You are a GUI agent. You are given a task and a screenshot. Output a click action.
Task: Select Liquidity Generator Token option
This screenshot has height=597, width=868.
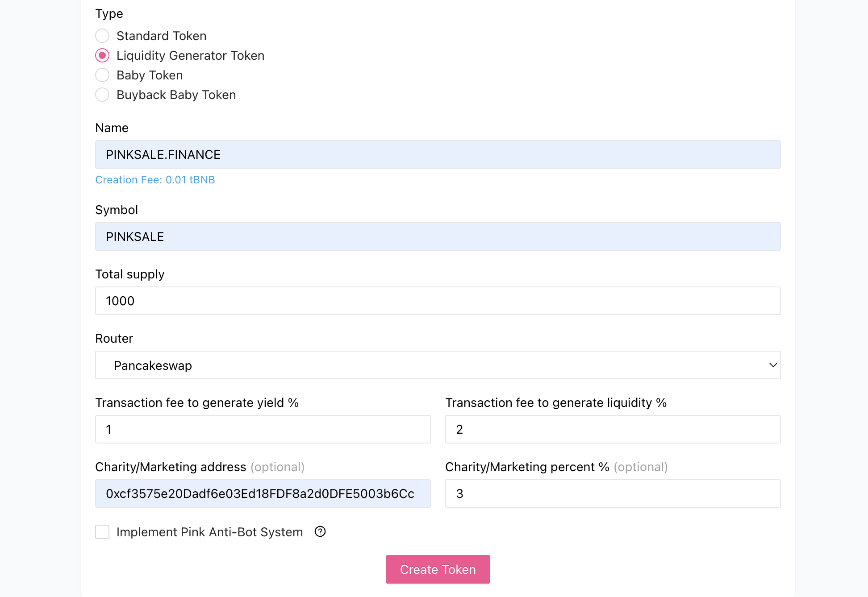tap(102, 55)
